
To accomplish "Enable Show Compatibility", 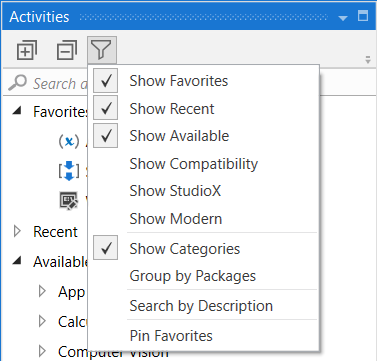I will [x=203, y=164].
